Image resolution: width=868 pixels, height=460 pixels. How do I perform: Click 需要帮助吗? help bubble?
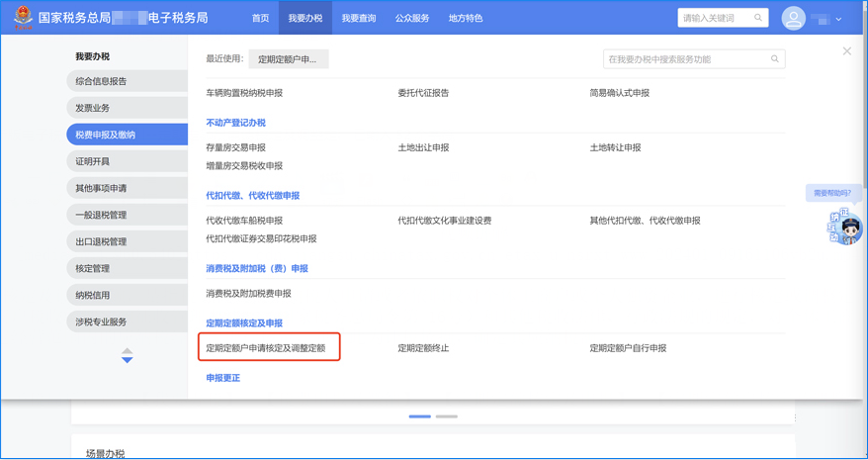pos(831,193)
